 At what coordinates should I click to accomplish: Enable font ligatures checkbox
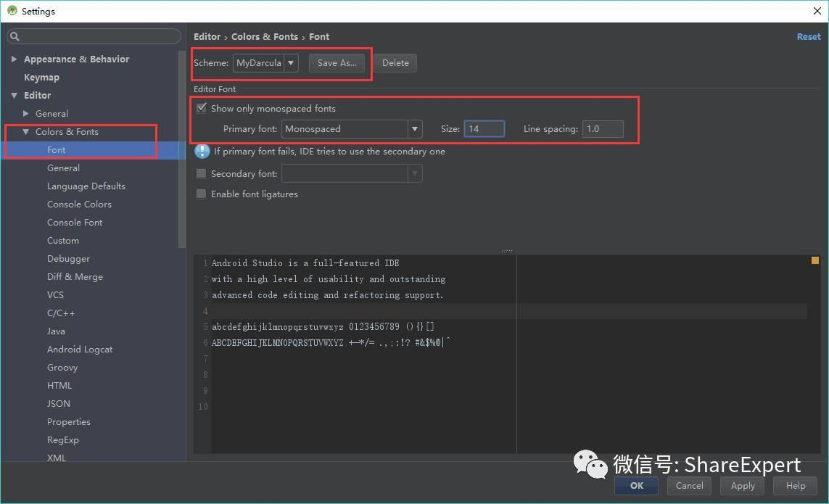201,194
